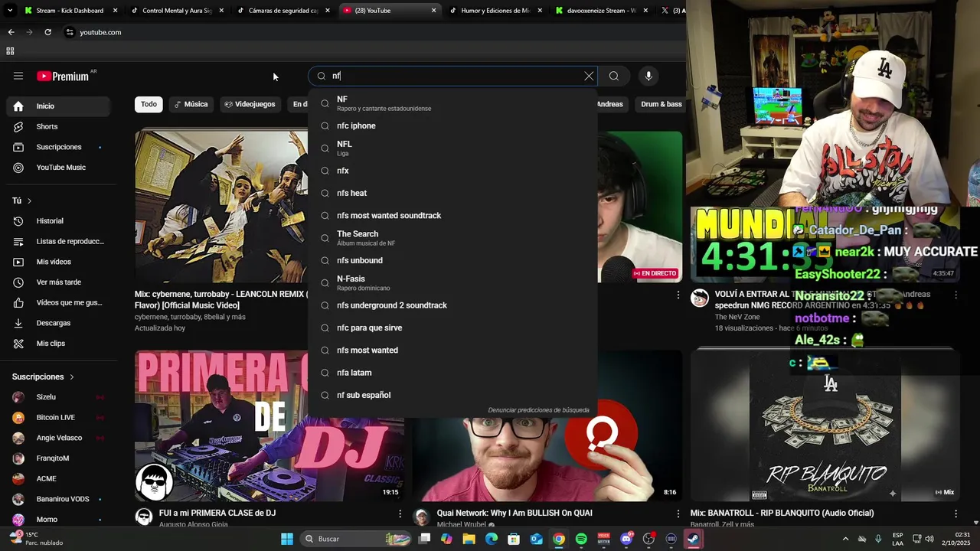Open more options for 'FUI a mi PRIMERA CLASE' video
980x551 pixels.
pos(400,514)
